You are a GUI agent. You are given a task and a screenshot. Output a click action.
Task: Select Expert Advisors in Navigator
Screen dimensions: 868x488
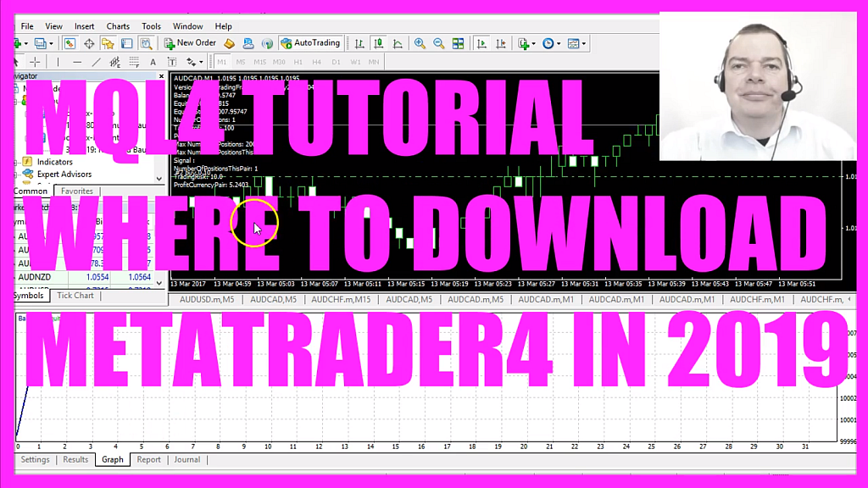[64, 175]
